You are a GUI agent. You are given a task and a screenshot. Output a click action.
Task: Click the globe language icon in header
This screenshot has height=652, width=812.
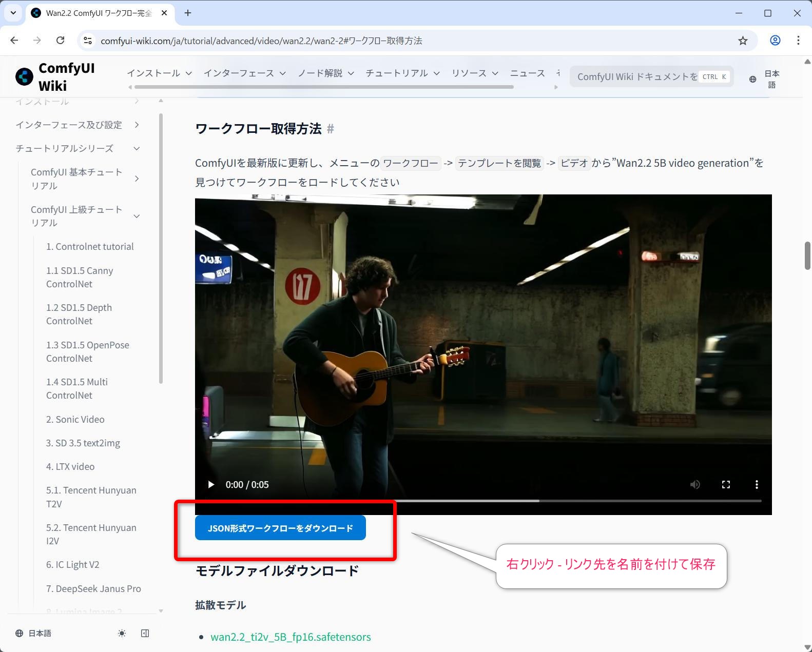click(x=752, y=79)
